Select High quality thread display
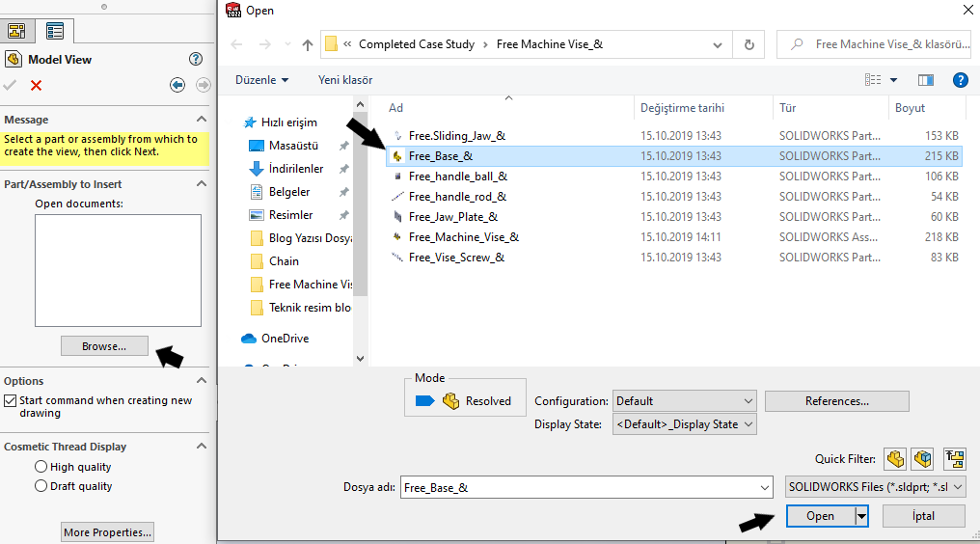This screenshot has height=544, width=980. coord(41,467)
